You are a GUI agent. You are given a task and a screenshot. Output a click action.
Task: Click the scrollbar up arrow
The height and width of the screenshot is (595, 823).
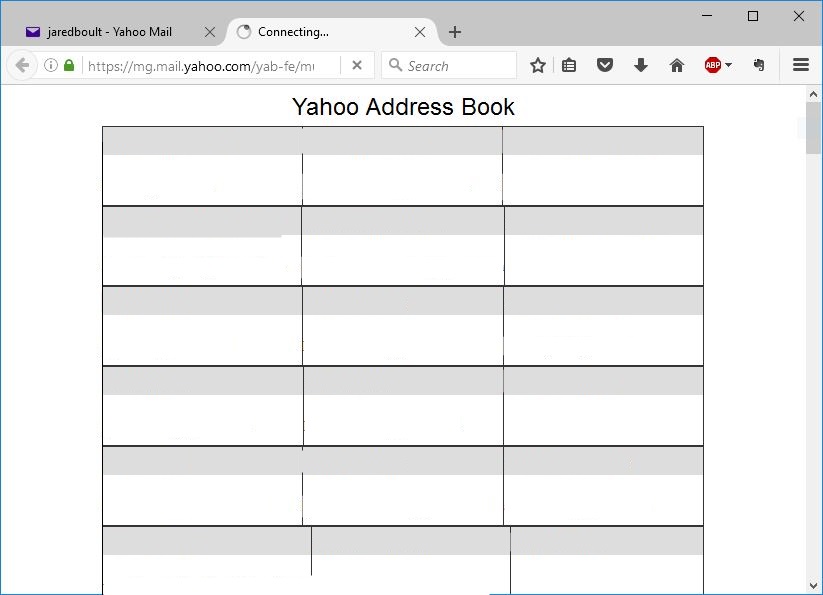(x=814, y=94)
